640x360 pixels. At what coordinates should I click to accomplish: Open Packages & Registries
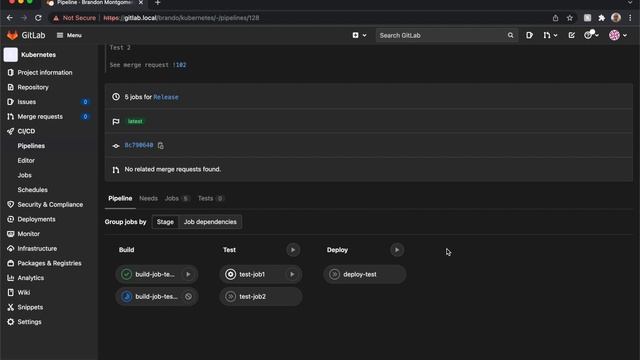pyautogui.click(x=49, y=264)
